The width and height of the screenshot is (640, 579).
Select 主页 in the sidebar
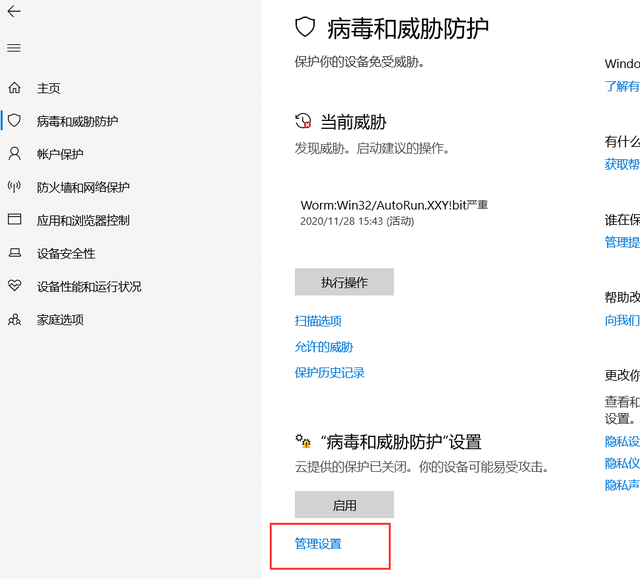[49, 88]
